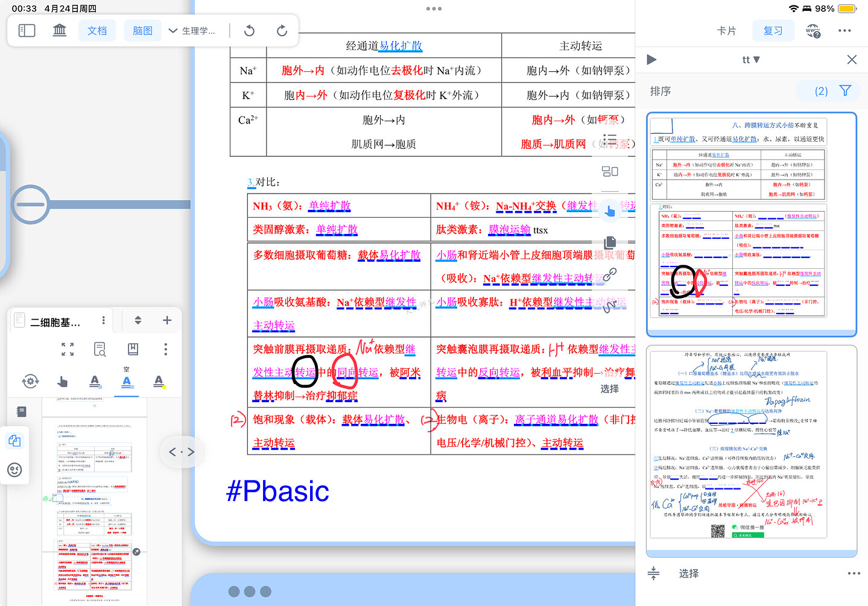
Task: Toggle the sidebar panel icon
Action: pos(27,31)
